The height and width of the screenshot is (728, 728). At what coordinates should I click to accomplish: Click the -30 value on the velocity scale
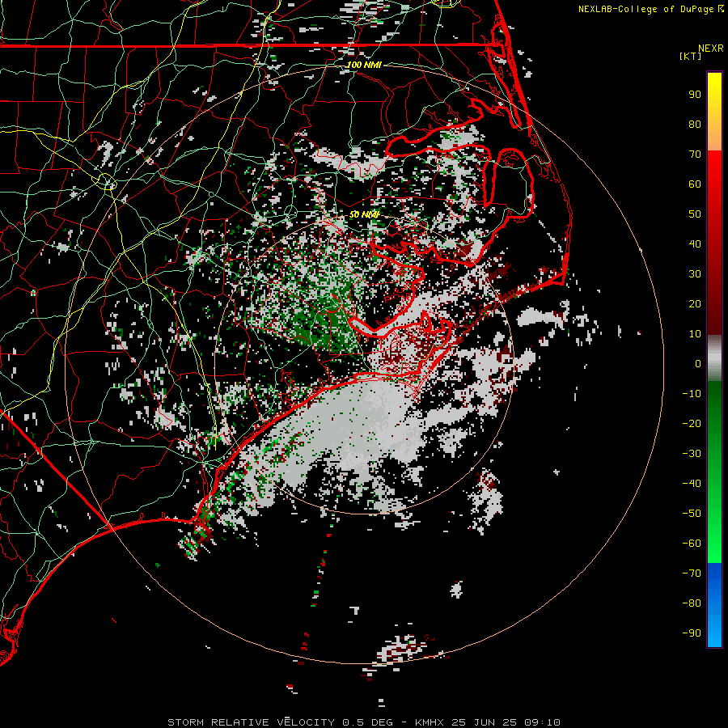pyautogui.click(x=692, y=454)
